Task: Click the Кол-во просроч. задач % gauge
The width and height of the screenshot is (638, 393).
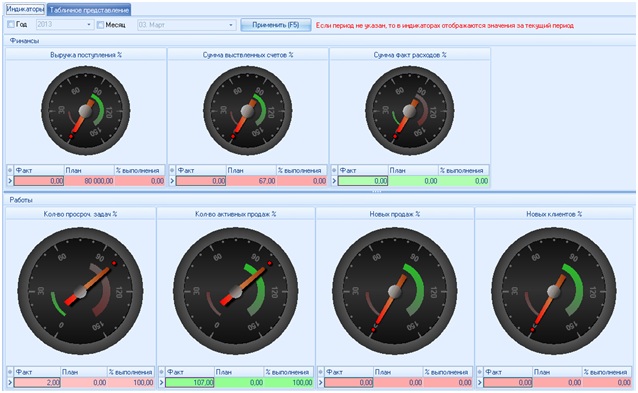Action: [81, 291]
